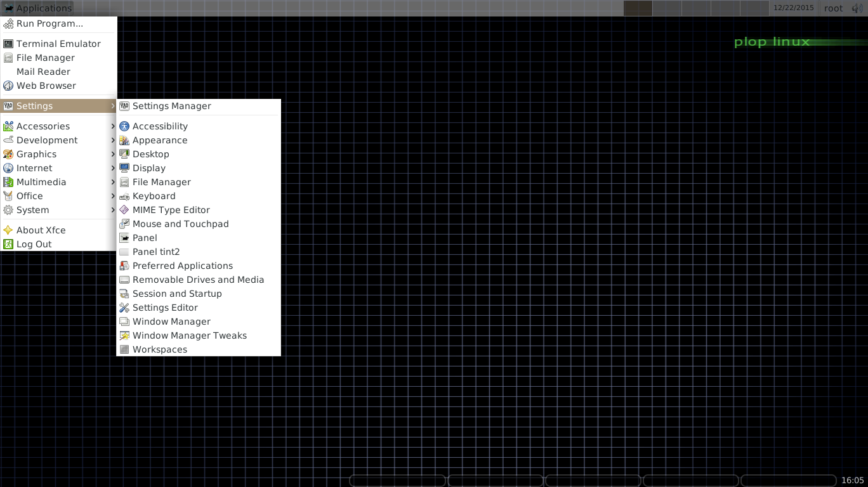Choose Log Out from the menu

tap(58, 244)
